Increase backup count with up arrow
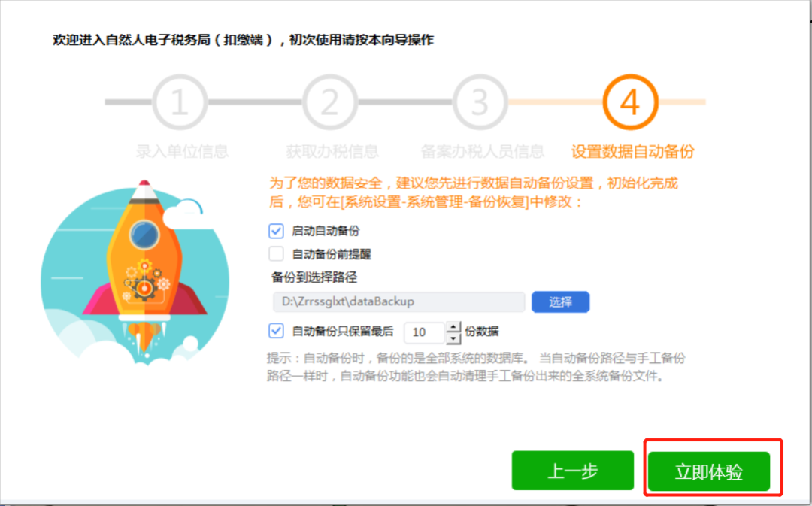Image resolution: width=812 pixels, height=506 pixels. [453, 327]
